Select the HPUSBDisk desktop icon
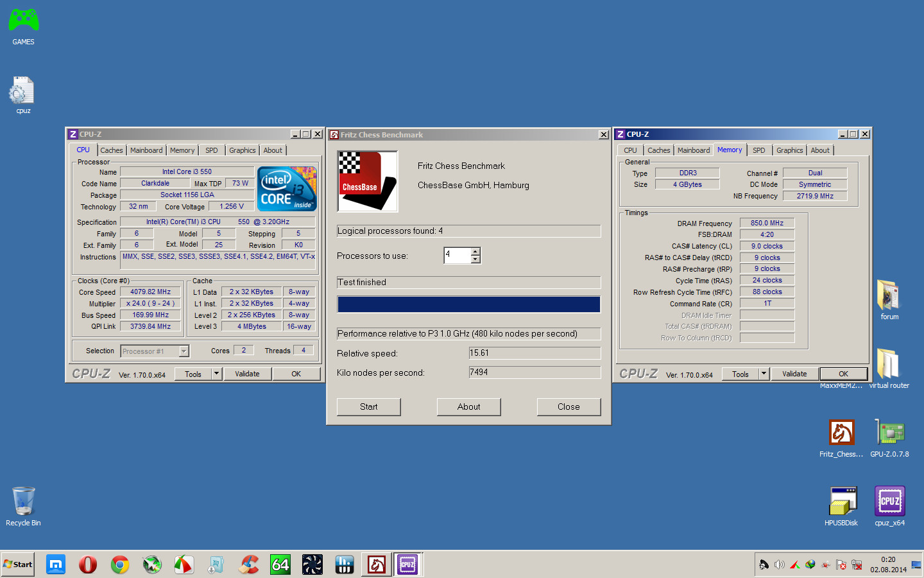 pos(843,502)
